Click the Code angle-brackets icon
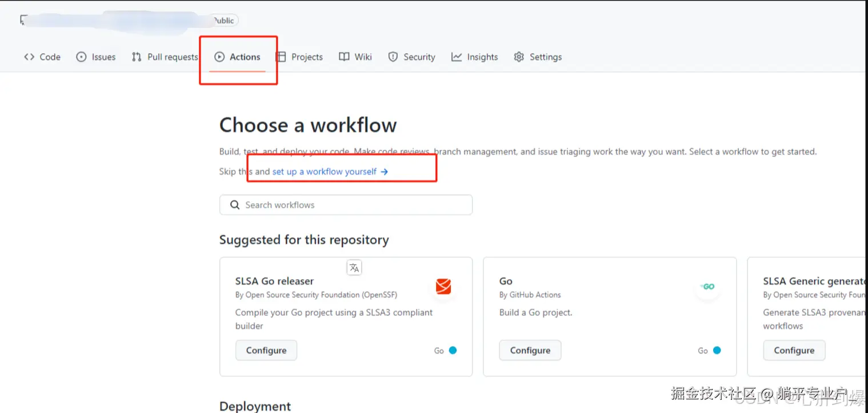This screenshot has width=868, height=413. tap(29, 57)
